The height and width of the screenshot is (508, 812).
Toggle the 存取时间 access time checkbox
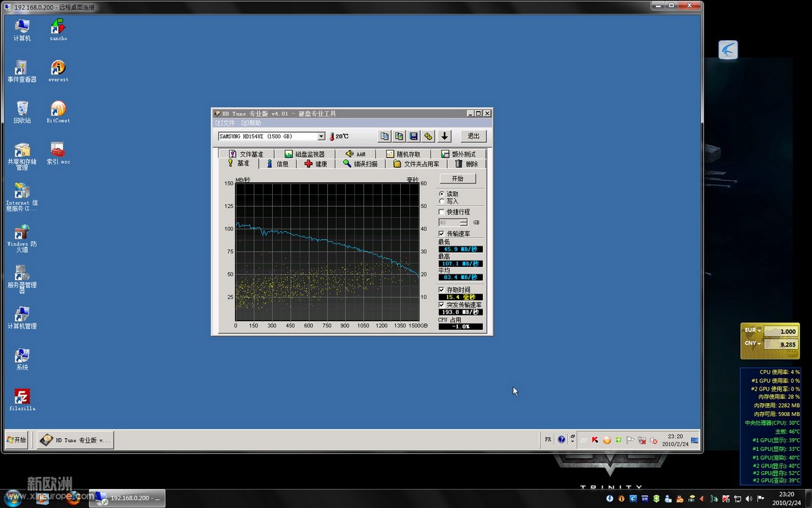point(442,290)
